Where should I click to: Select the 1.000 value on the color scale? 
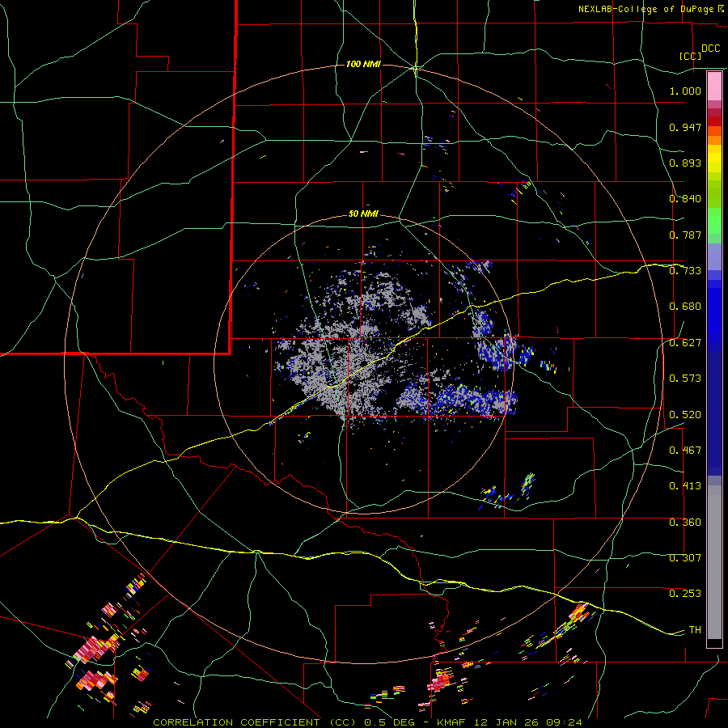tap(685, 91)
